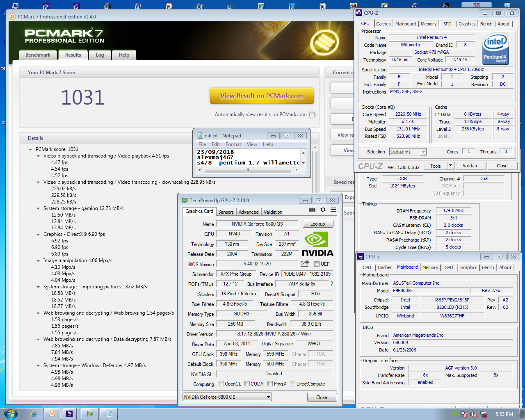Switch to the PCMark Benchmark tab
This screenshot has width=525, height=420.
pyautogui.click(x=38, y=55)
